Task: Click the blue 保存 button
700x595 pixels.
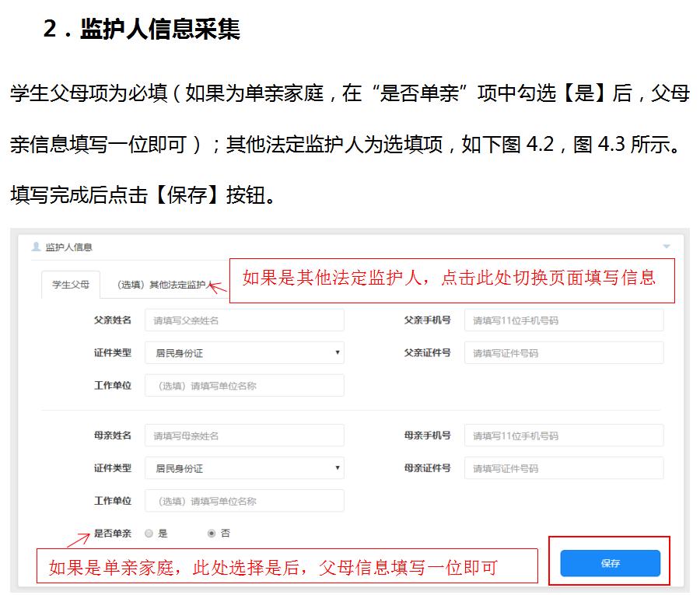Action: tap(610, 563)
